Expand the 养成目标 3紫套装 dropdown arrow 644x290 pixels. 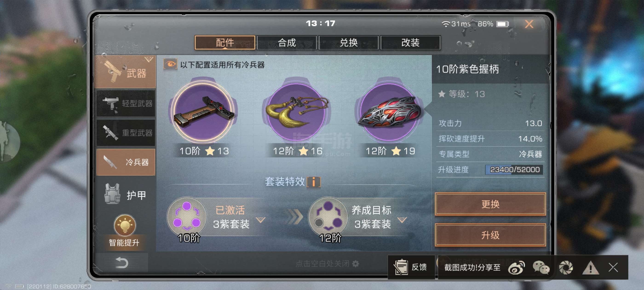(x=402, y=220)
